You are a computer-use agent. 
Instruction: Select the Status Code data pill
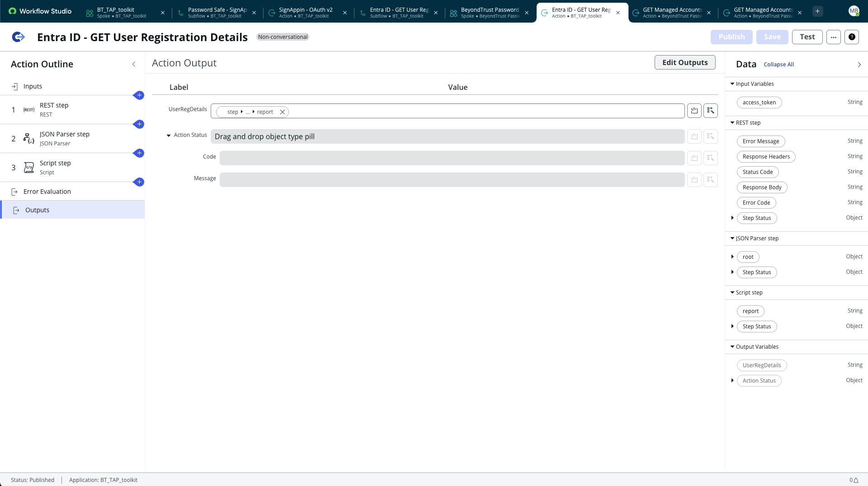pyautogui.click(x=758, y=172)
